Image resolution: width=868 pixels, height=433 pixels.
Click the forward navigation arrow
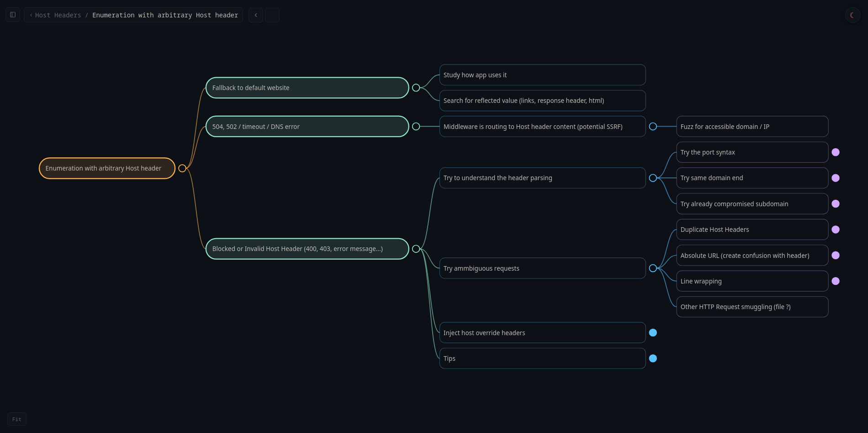[x=272, y=15]
